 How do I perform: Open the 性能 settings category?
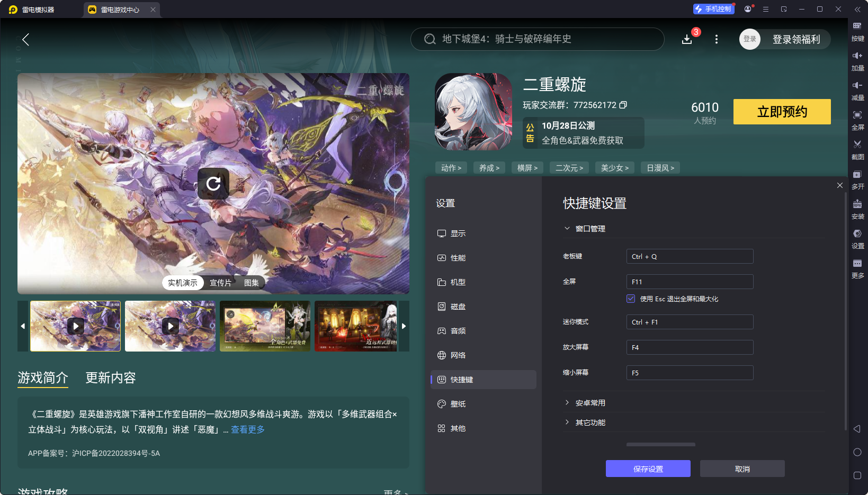pyautogui.click(x=484, y=258)
